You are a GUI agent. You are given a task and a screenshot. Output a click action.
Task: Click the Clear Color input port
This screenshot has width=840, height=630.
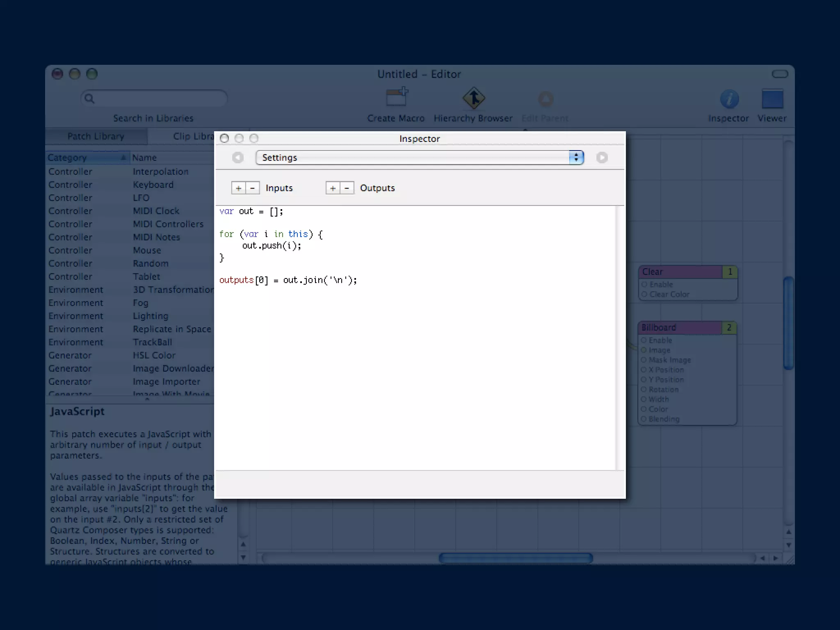coord(644,294)
